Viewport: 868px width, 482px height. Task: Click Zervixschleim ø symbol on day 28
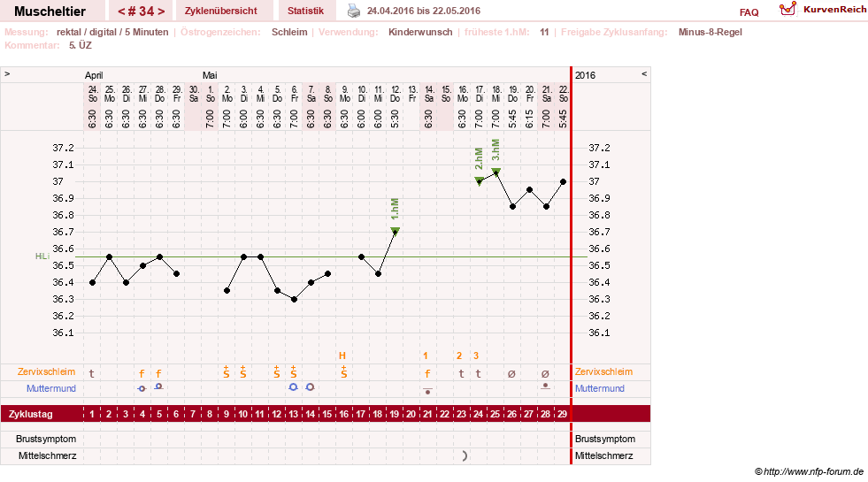click(x=545, y=373)
